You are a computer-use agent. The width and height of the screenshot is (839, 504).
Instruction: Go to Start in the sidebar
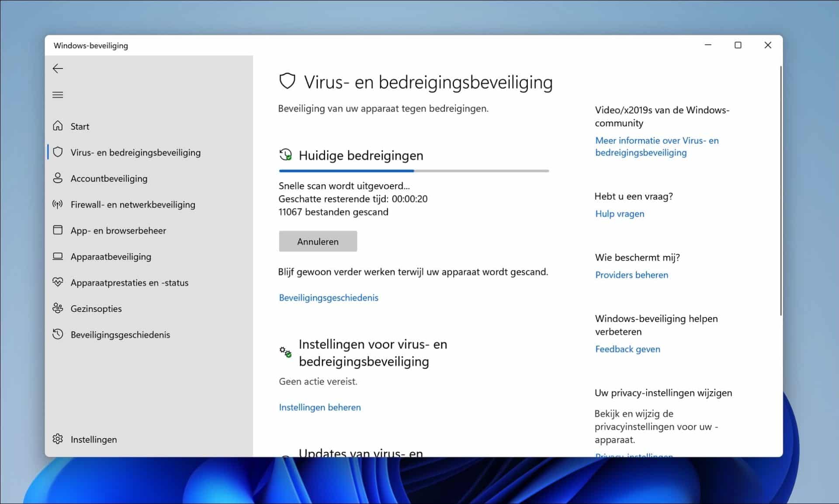point(80,126)
